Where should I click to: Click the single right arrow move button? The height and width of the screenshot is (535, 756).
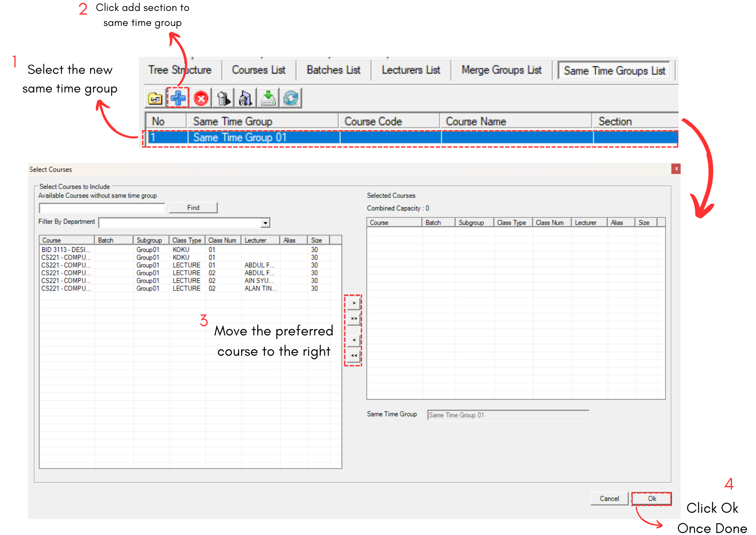(354, 303)
